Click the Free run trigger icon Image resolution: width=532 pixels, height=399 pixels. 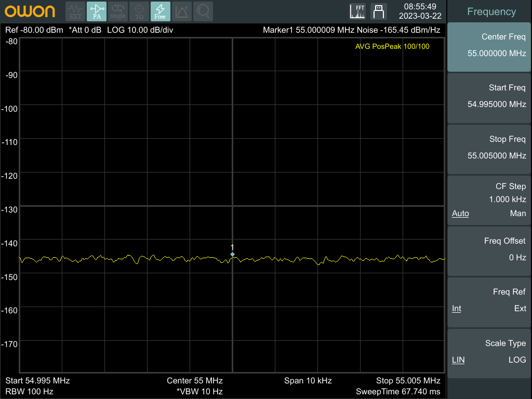coord(160,11)
